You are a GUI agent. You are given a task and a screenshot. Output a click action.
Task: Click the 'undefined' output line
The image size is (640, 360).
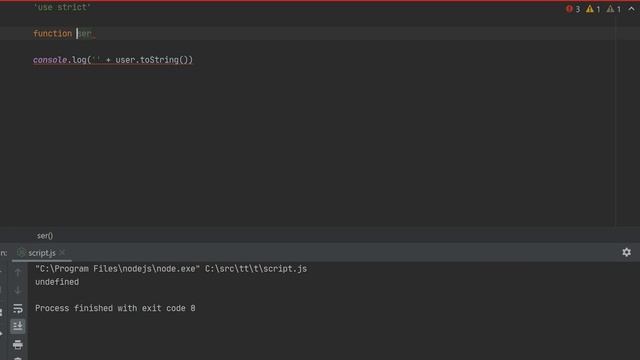57,282
